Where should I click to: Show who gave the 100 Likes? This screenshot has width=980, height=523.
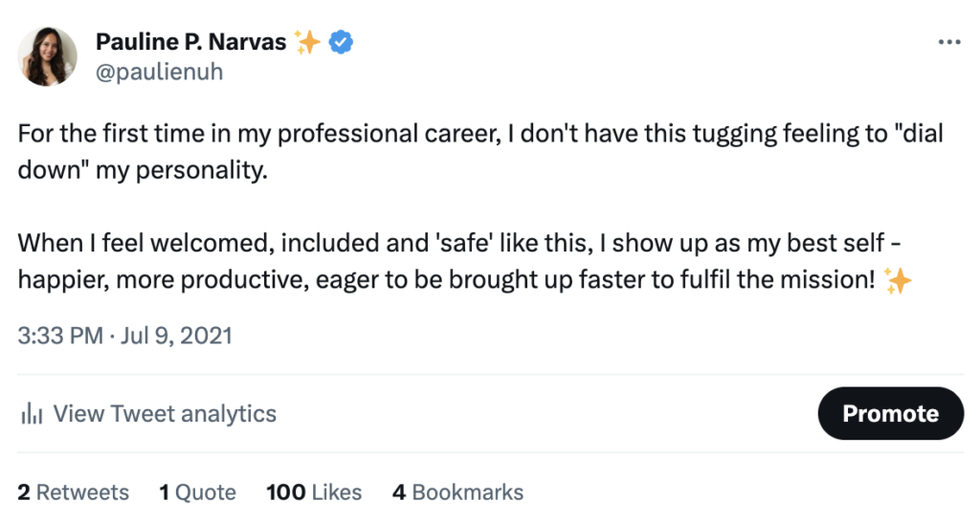click(x=314, y=492)
